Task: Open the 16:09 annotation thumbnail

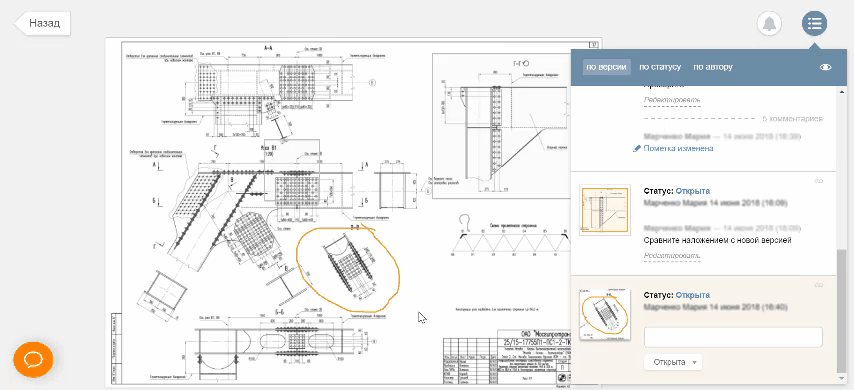Action: (x=605, y=210)
